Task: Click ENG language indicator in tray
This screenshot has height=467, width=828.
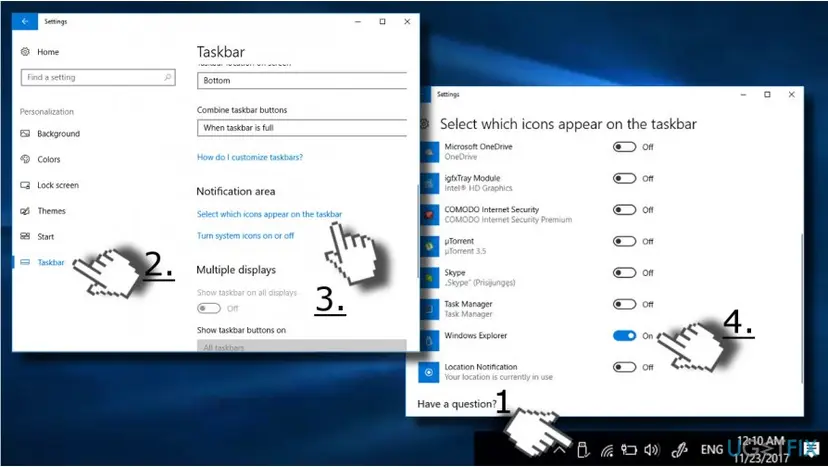Action: 712,450
